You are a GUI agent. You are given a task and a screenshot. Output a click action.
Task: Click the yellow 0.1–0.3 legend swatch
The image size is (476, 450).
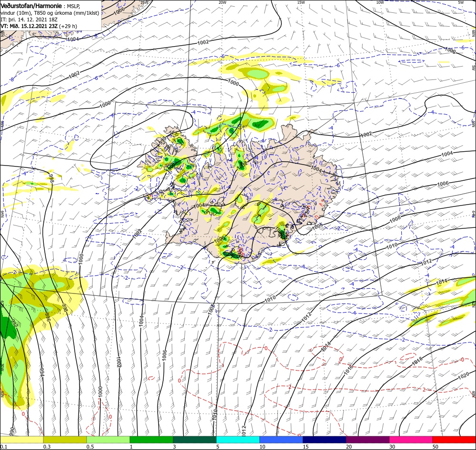tap(22, 440)
